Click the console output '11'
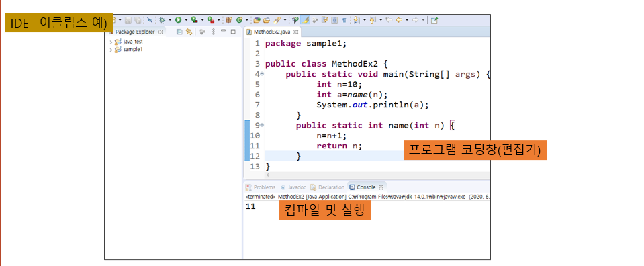 250,206
